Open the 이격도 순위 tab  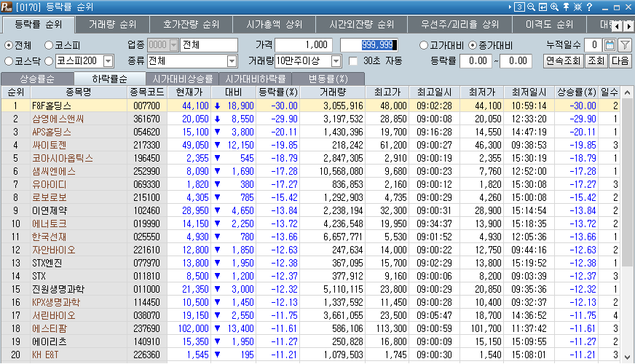coord(550,25)
